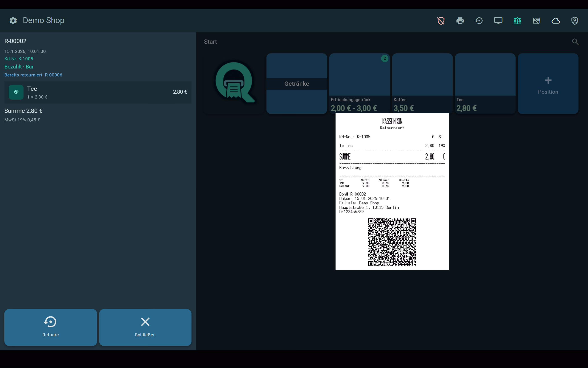Viewport: 588px width, 368px height.
Task: Click the receipt preview image
Action: pyautogui.click(x=392, y=192)
